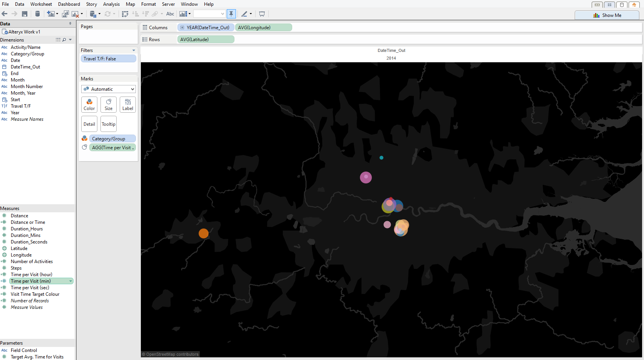Select the AGG(Time per Visit) size pill
Screen dimensions: 644x360
[x=112, y=148]
